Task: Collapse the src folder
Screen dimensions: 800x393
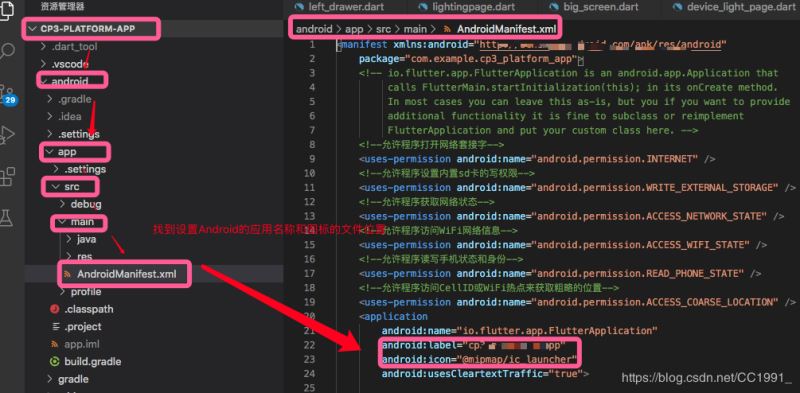Action: pyautogui.click(x=56, y=187)
